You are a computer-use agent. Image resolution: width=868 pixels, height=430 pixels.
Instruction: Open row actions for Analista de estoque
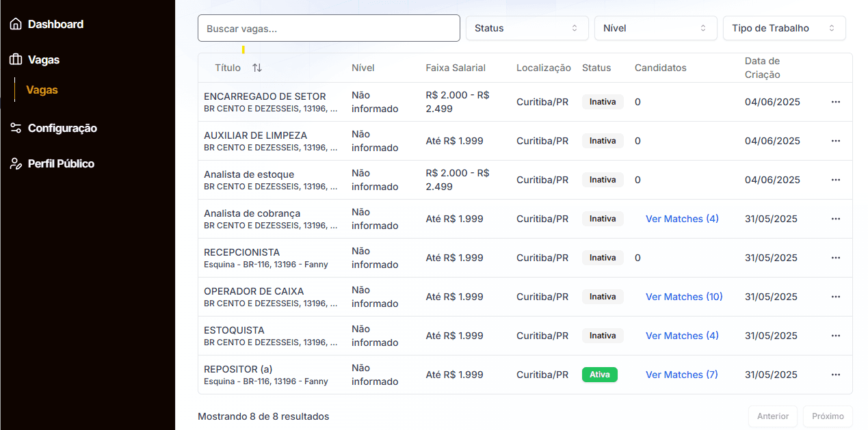[835, 180]
